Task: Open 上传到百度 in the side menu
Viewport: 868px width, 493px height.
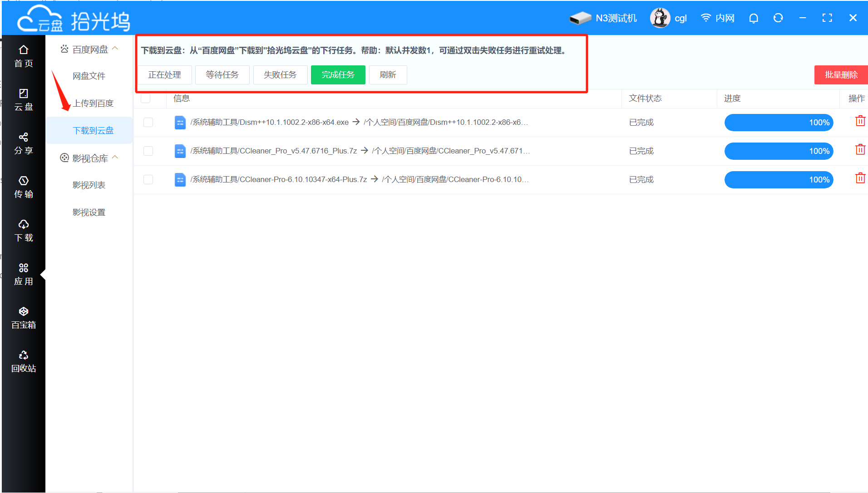Action: (x=93, y=104)
